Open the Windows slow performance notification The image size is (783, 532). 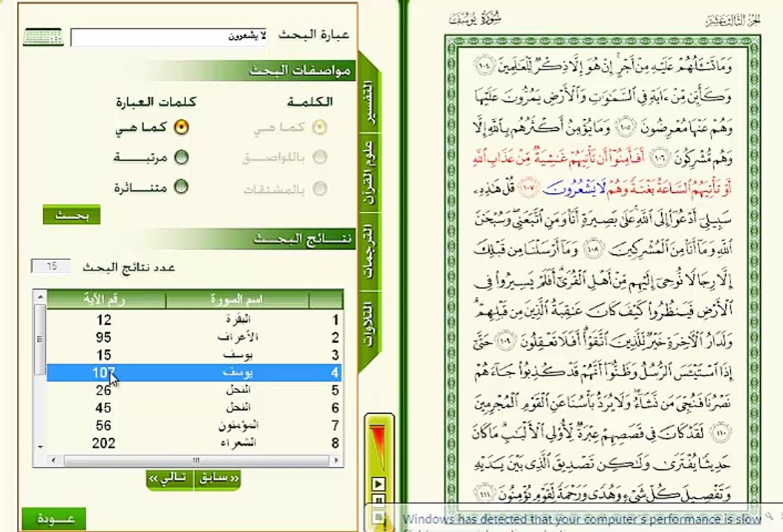(x=582, y=519)
